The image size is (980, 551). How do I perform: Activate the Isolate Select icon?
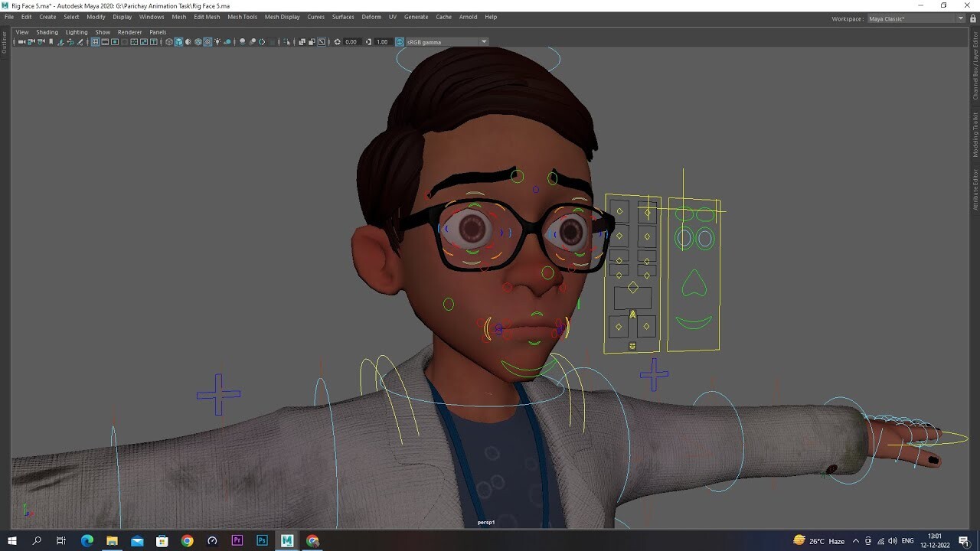point(285,42)
